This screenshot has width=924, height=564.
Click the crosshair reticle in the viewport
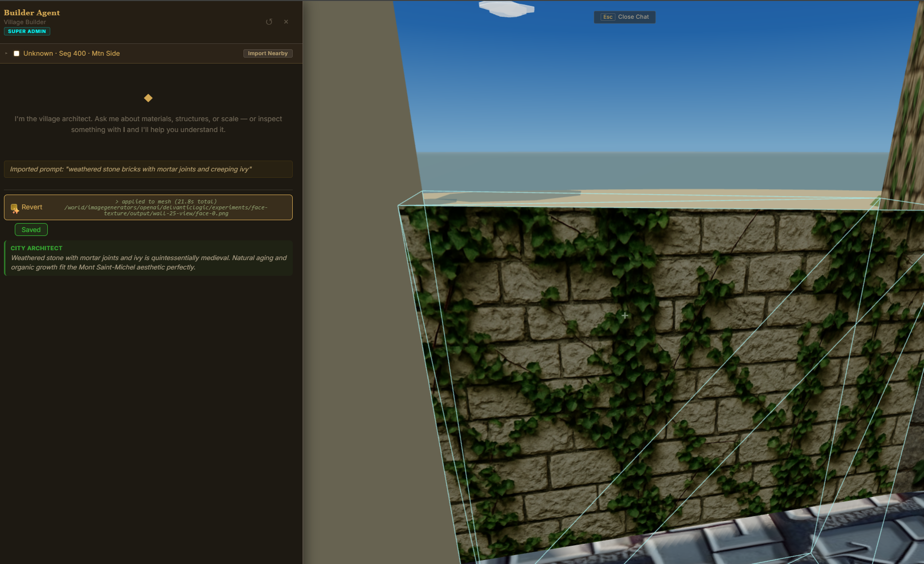pos(624,315)
